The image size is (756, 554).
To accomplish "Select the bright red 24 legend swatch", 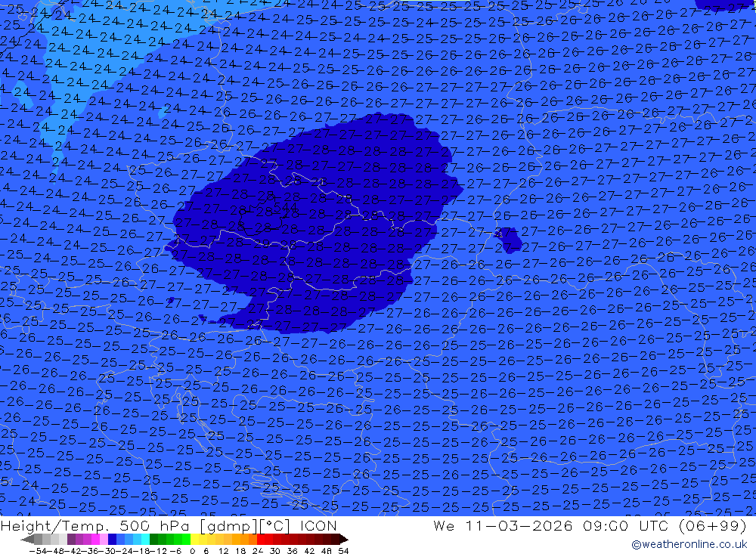I will pos(261,539).
